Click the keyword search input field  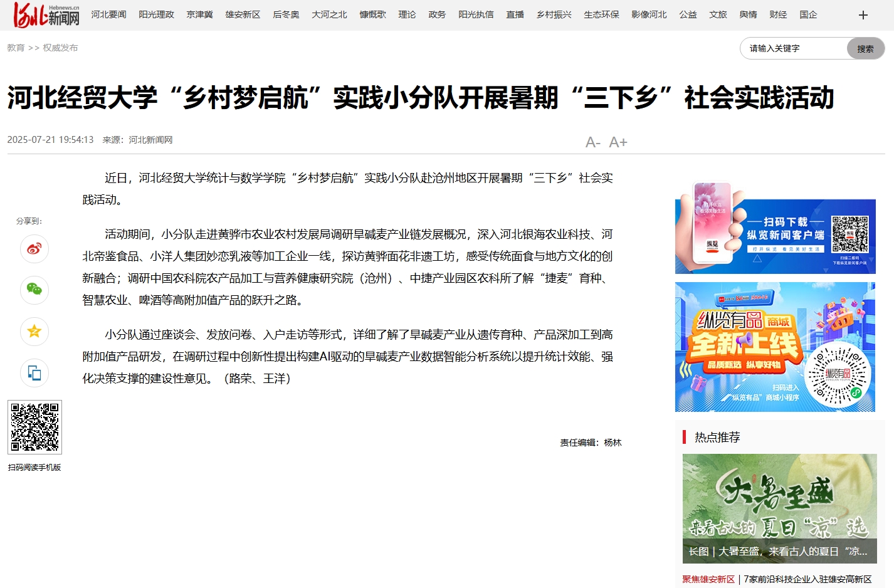coord(793,49)
